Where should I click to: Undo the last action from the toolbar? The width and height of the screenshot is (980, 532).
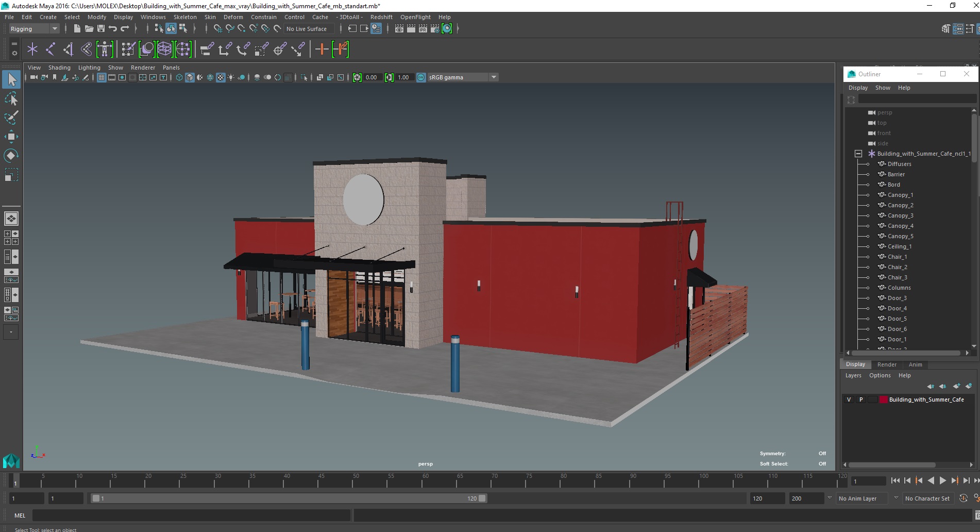click(x=112, y=28)
